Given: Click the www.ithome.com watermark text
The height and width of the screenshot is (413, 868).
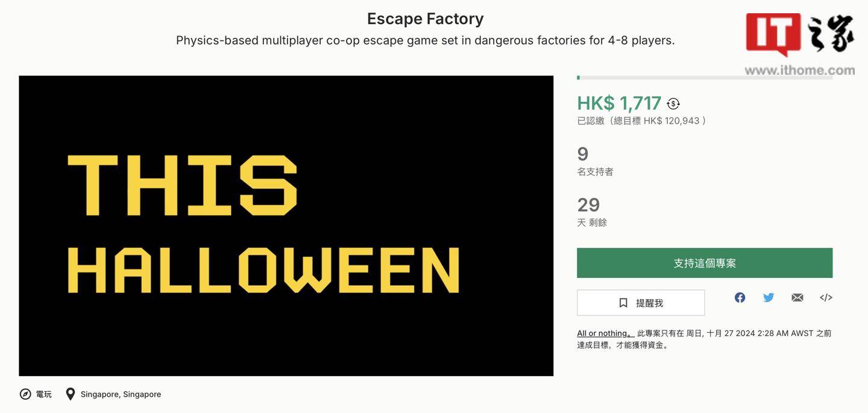Looking at the screenshot, I should click(x=799, y=71).
